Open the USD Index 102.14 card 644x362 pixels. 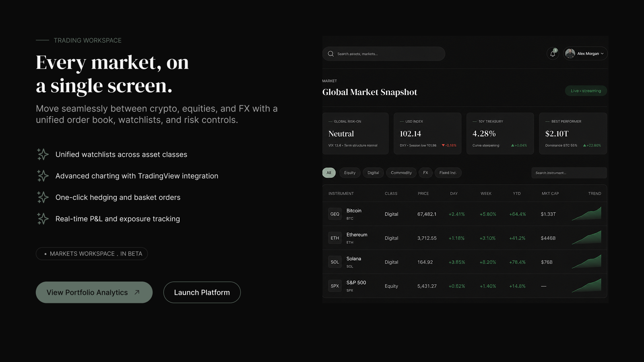point(427,134)
